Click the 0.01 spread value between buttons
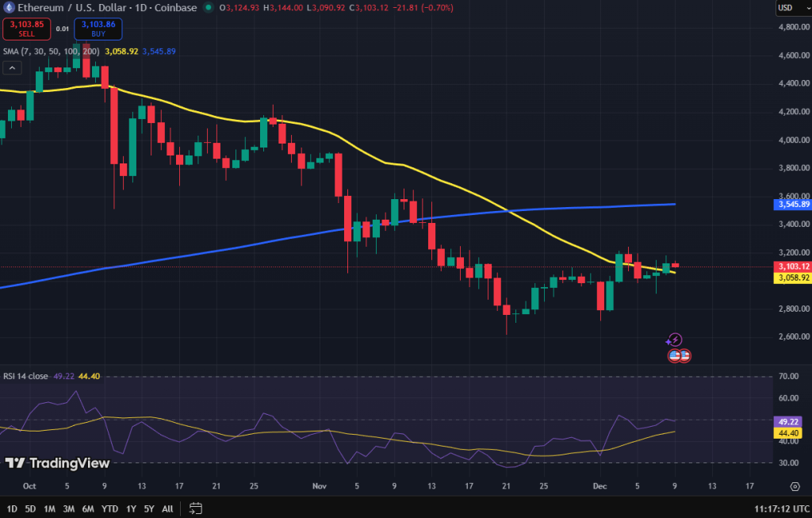This screenshot has width=812, height=518. click(x=62, y=29)
